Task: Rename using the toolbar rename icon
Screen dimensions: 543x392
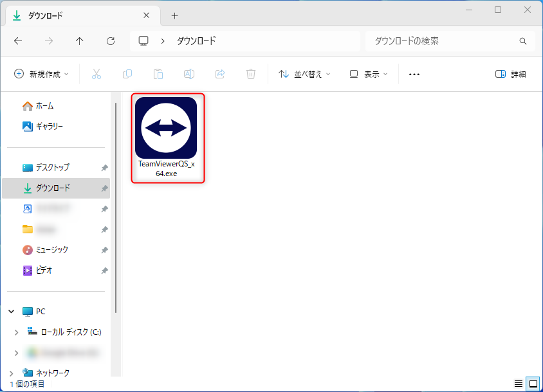Action: pyautogui.click(x=189, y=74)
